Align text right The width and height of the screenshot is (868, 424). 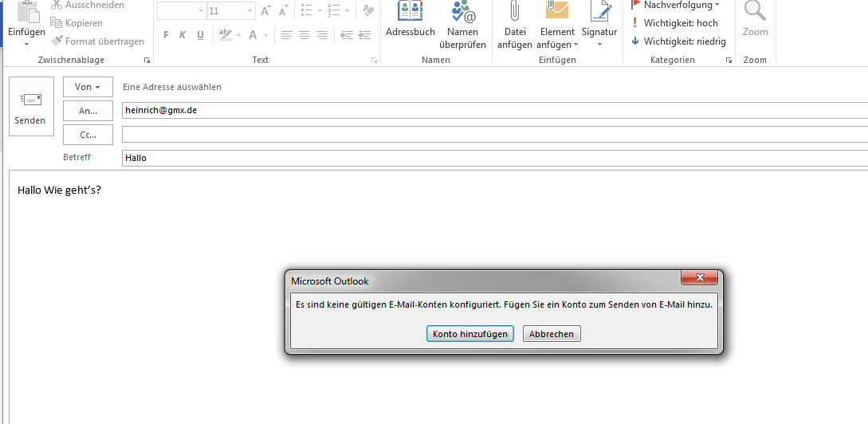[x=322, y=35]
